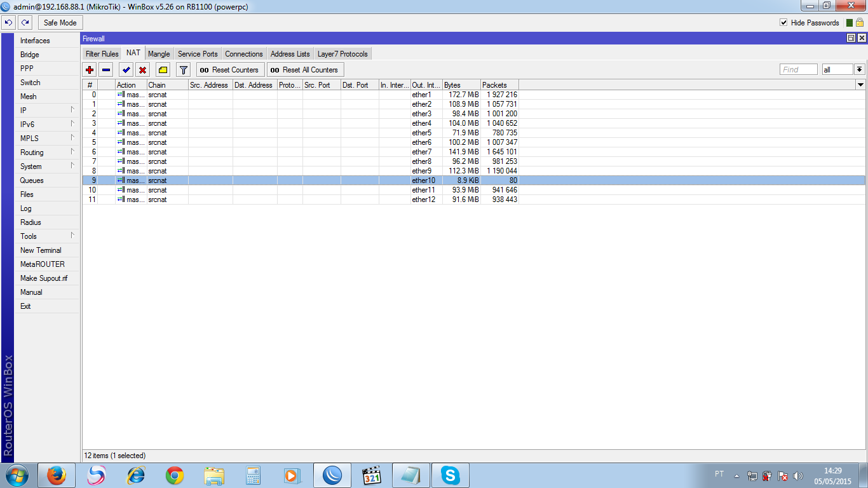Click Exit in the sidebar
This screenshot has width=868, height=488.
pos(48,306)
